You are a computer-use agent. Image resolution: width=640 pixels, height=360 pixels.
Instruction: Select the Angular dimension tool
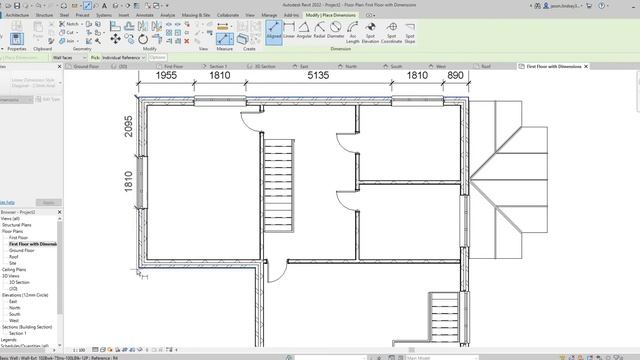pyautogui.click(x=304, y=31)
